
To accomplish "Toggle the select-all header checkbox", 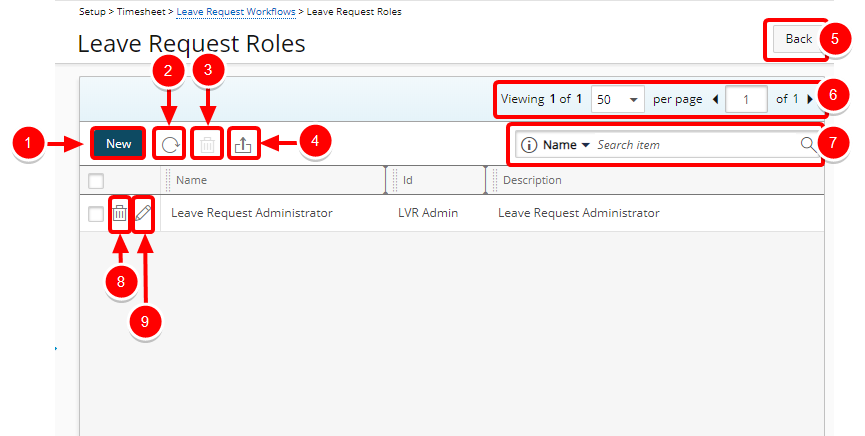I will point(96,181).
